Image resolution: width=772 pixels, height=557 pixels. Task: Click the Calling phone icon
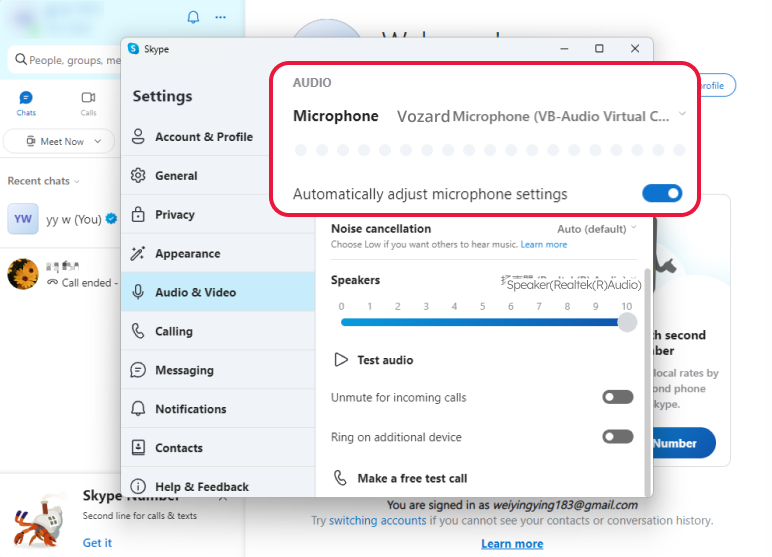pos(138,331)
